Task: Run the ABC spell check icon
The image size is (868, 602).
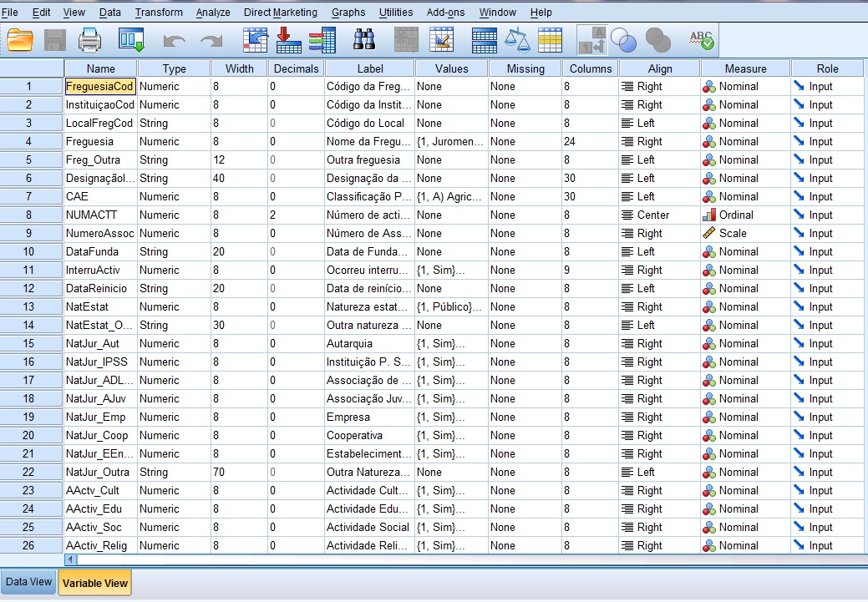Action: point(702,40)
